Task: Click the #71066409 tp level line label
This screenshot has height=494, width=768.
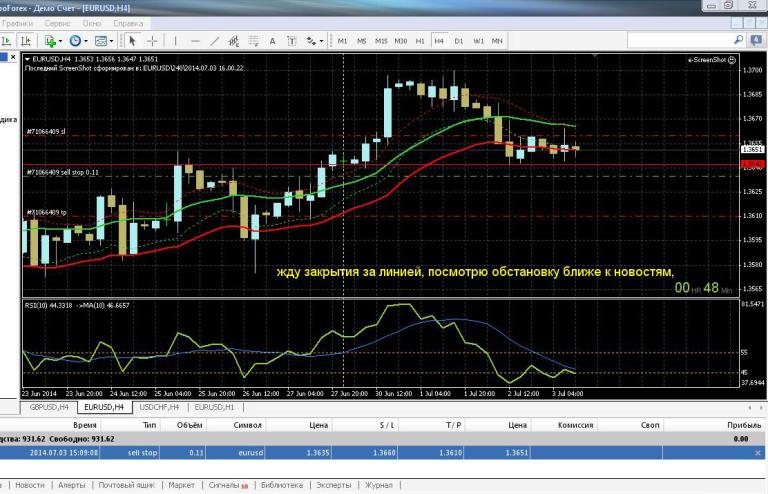Action: pyautogui.click(x=47, y=212)
